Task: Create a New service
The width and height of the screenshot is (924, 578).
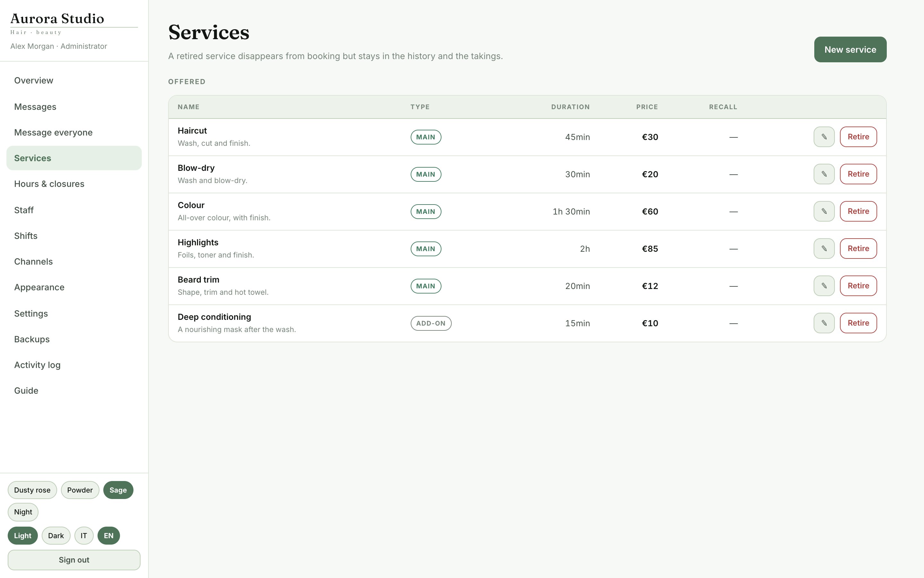Action: click(850, 50)
